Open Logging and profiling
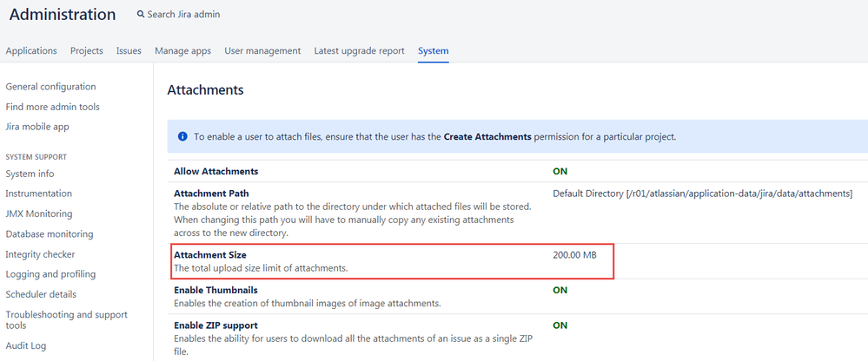Viewport: 868px width, 361px height. [50, 274]
